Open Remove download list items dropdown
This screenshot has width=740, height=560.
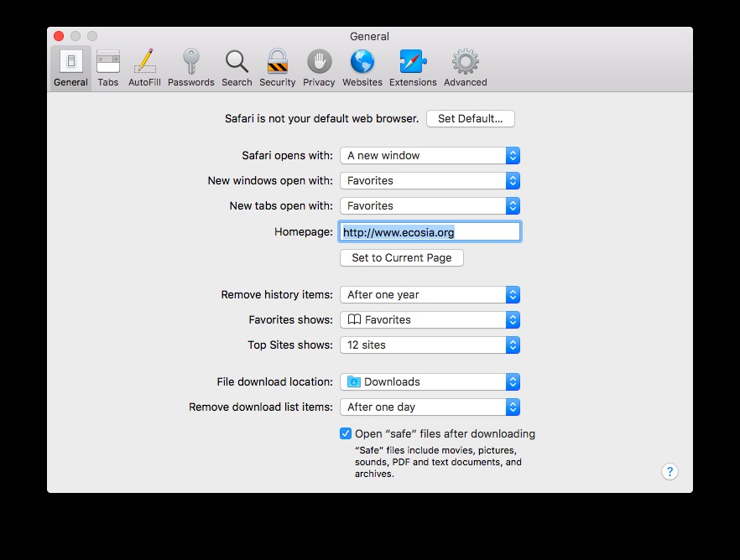pos(430,407)
